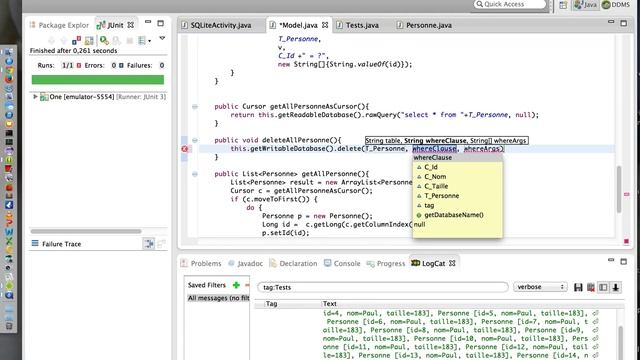Toggle the saved filters sidebar display icon
Screen dimensions: 640x360
tap(603, 287)
